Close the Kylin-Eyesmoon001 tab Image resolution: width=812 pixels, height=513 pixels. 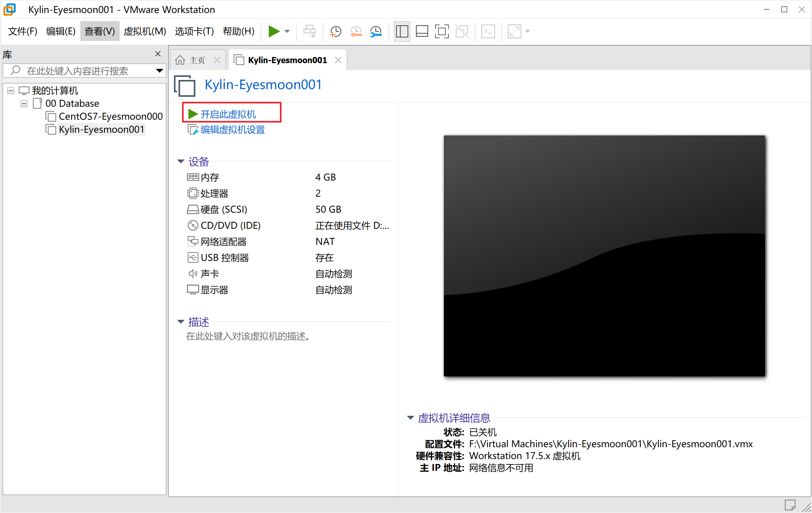click(338, 60)
